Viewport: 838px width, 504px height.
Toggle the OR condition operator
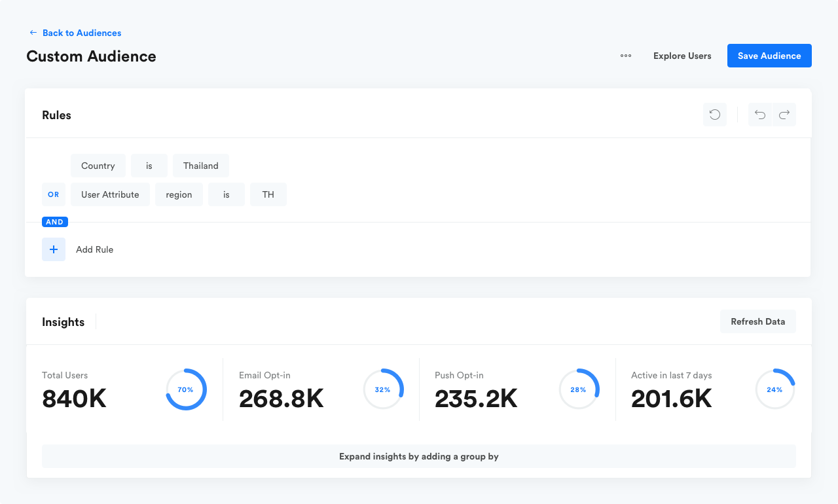point(54,194)
